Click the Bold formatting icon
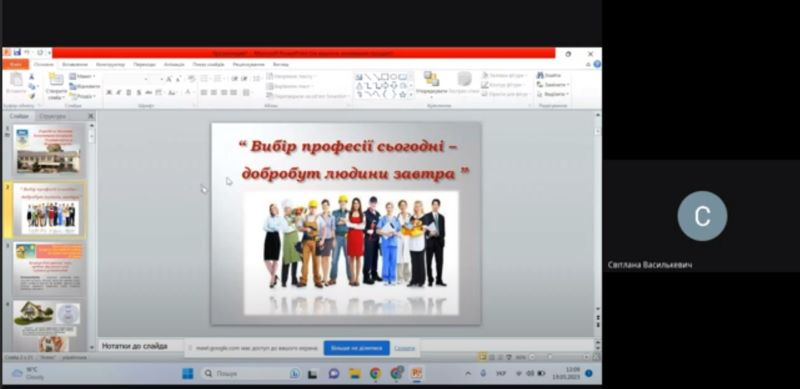The image size is (800, 389). [x=109, y=92]
